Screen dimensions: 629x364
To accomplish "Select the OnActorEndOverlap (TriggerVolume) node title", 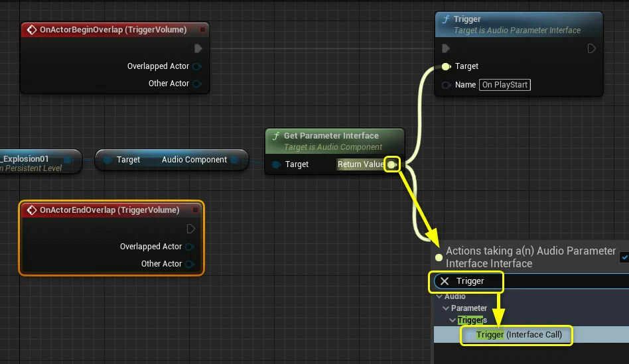I will 109,210.
